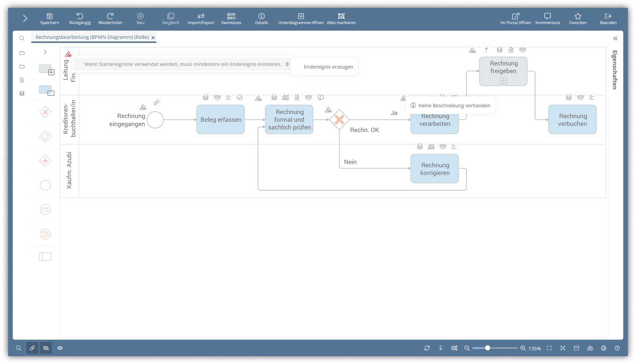
Task: Zoom out with the minus magnifier
Action: (467, 348)
